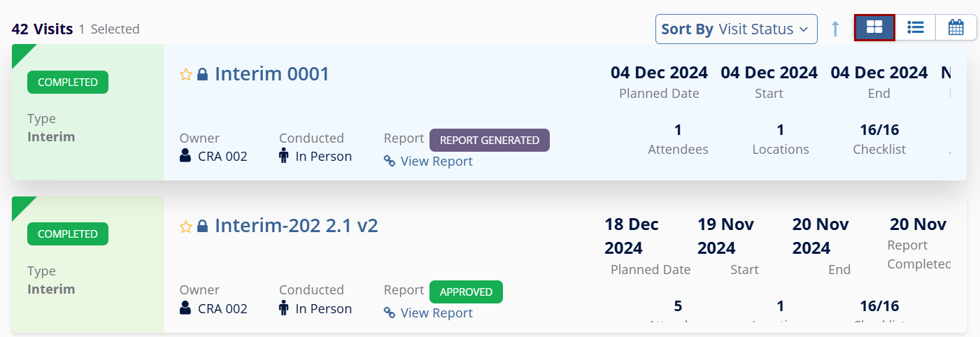Viewport: 980px width, 337px height.
Task: Star the Interim 0001 visit
Action: (186, 74)
